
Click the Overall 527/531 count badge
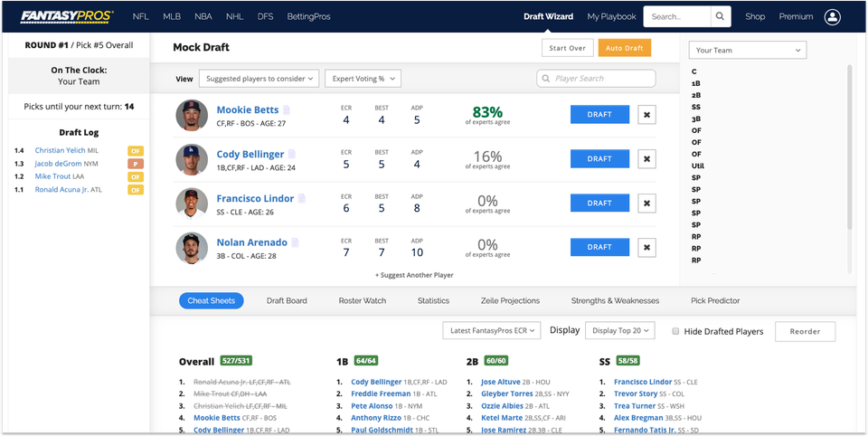[x=236, y=361]
